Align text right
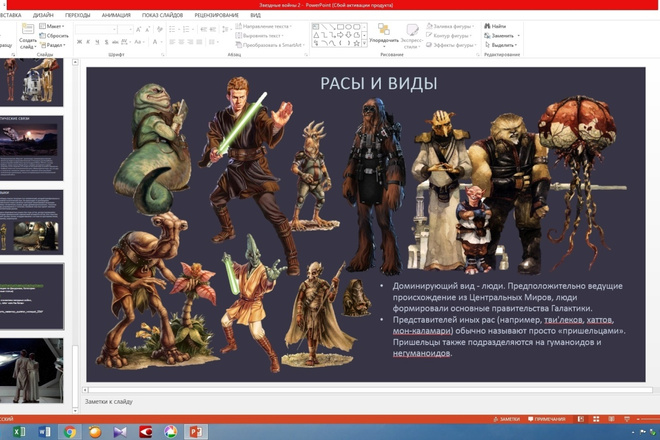The image size is (660, 440). point(190,42)
